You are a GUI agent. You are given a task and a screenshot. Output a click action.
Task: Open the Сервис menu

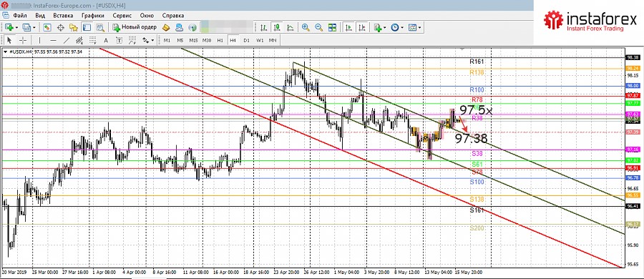[x=122, y=15]
